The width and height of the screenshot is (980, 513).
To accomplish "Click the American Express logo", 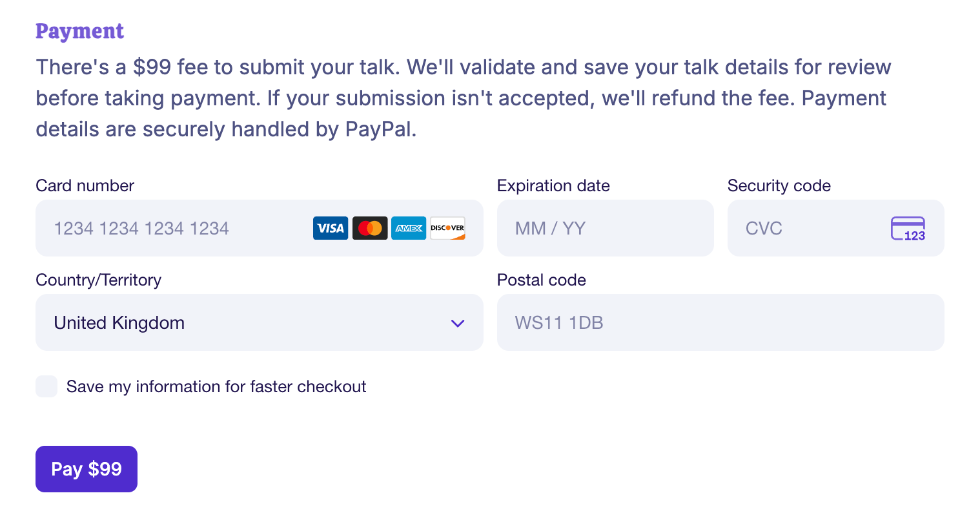I will click(409, 228).
